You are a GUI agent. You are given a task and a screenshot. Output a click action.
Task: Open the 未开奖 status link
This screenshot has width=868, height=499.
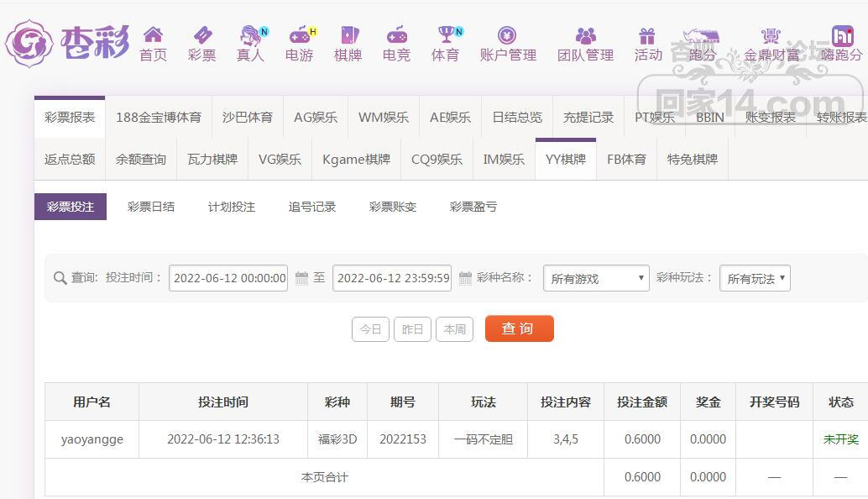pos(840,439)
